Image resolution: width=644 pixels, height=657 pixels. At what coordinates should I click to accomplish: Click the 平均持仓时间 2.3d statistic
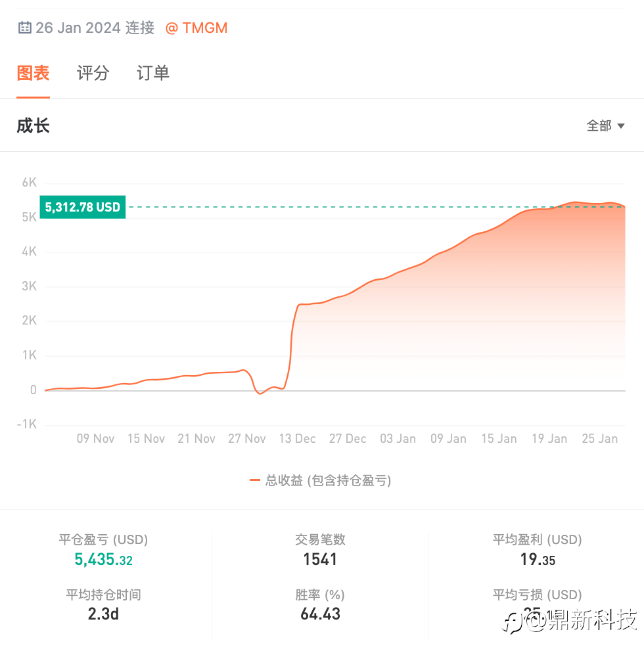(103, 614)
